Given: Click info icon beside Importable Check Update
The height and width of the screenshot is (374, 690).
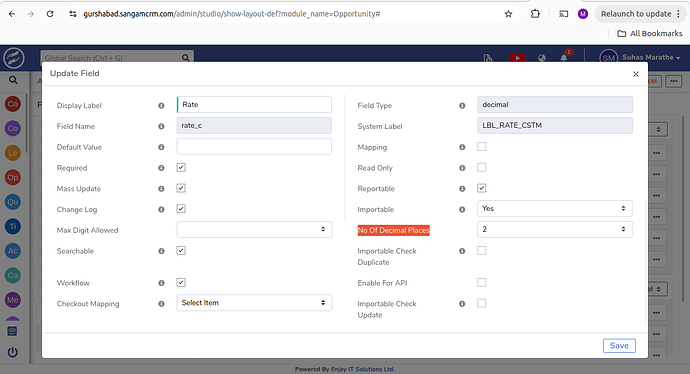Looking at the screenshot, I should pyautogui.click(x=462, y=304).
